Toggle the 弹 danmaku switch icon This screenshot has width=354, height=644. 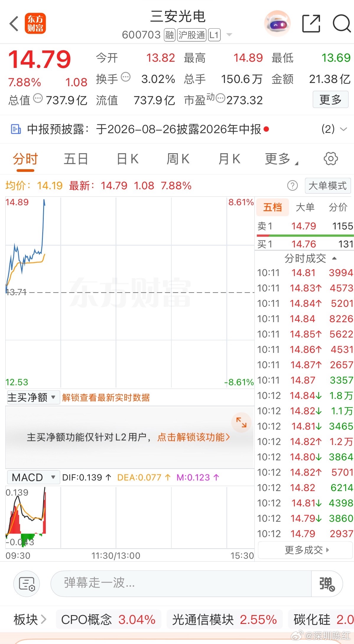(x=327, y=583)
